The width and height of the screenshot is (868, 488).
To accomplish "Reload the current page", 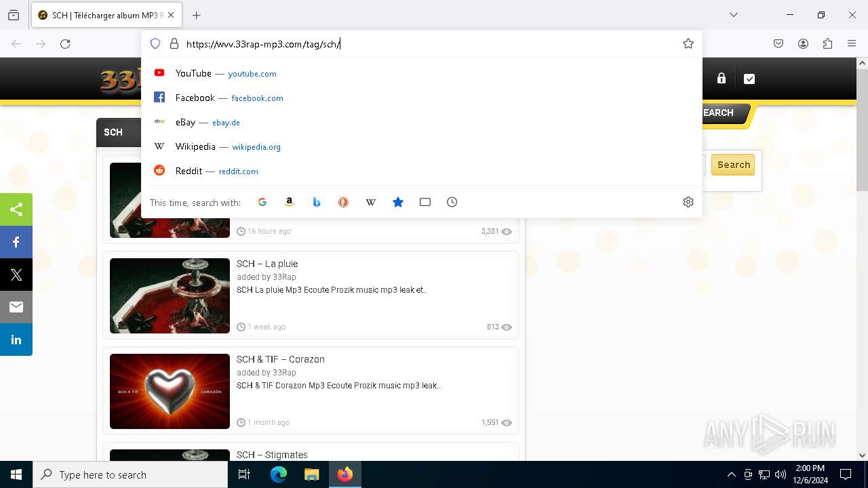I will pos(65,43).
